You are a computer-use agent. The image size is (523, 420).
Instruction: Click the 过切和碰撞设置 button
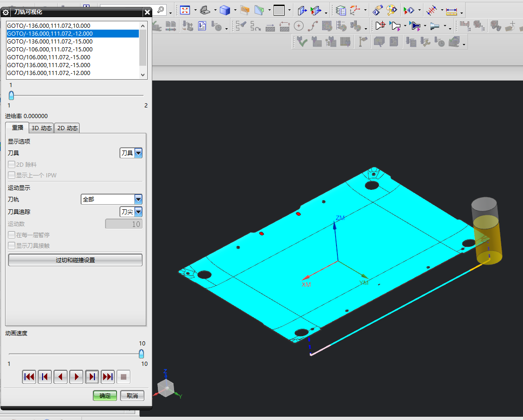75,260
